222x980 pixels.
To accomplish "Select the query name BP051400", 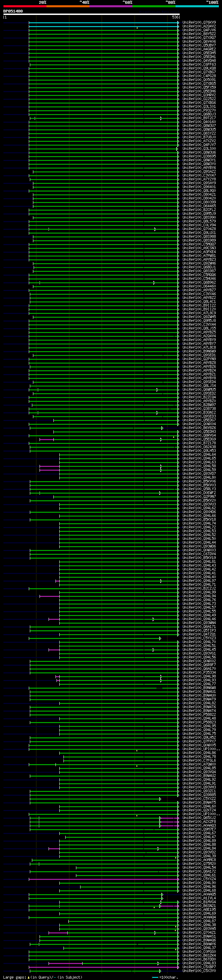I will [13, 11].
